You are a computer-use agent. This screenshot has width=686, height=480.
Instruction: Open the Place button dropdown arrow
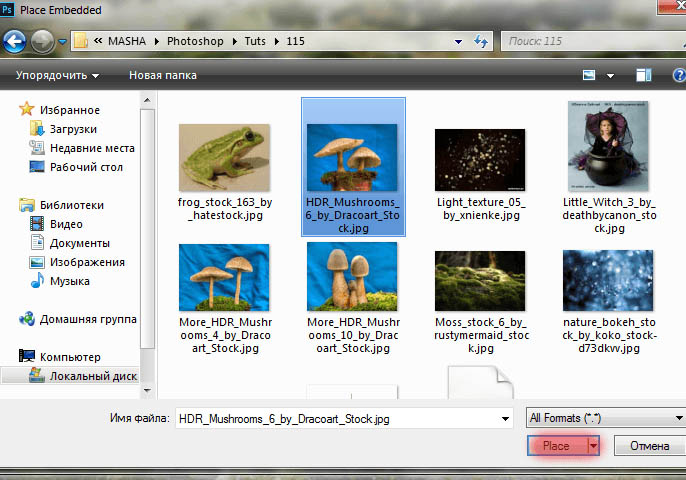pos(593,446)
